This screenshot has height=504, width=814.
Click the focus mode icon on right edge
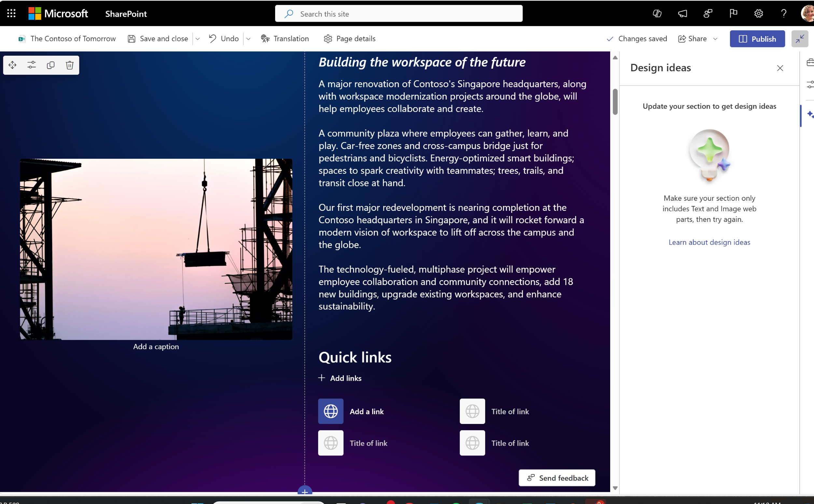tap(801, 38)
